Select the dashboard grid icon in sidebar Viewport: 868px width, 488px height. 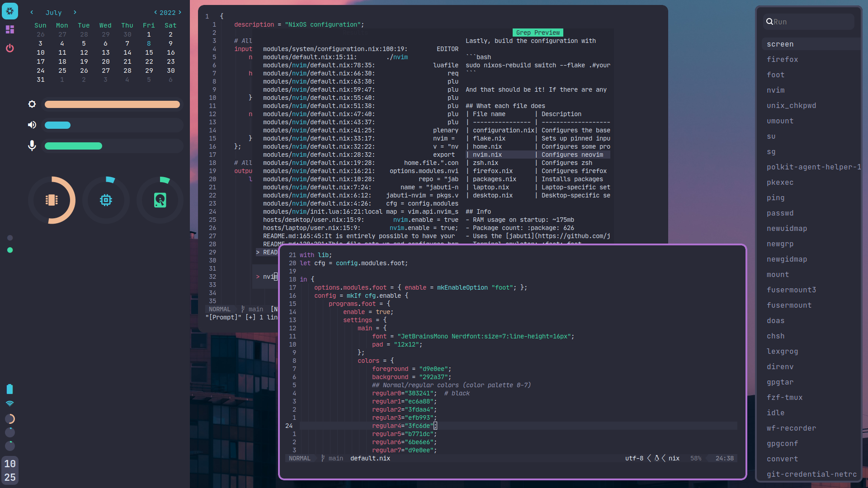10,29
